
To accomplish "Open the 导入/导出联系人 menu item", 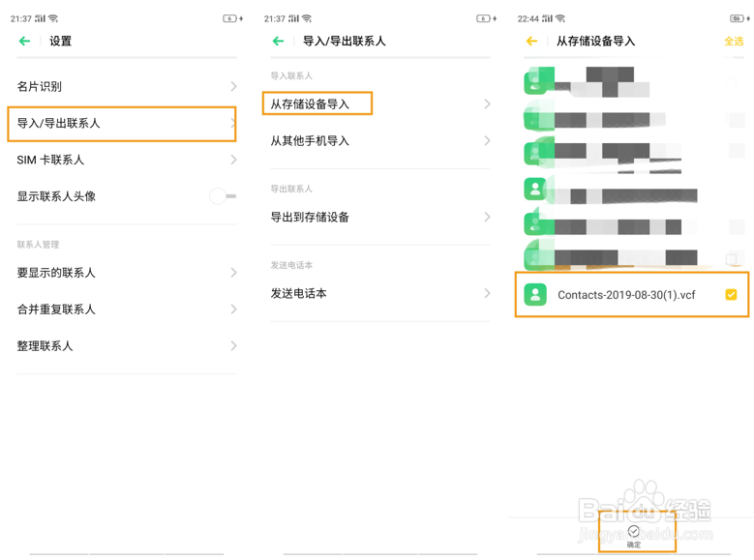I will click(x=121, y=124).
